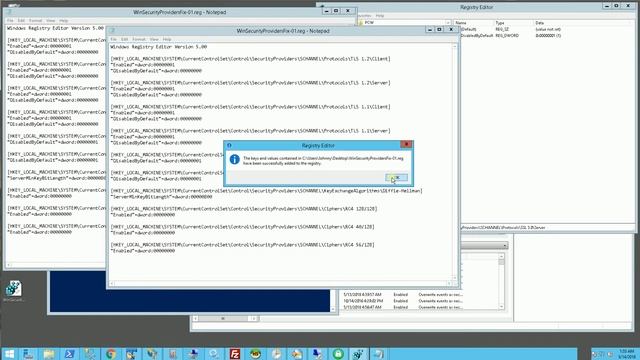
Task: Open PowerShell from taskbar
Action: [x=69, y=354]
